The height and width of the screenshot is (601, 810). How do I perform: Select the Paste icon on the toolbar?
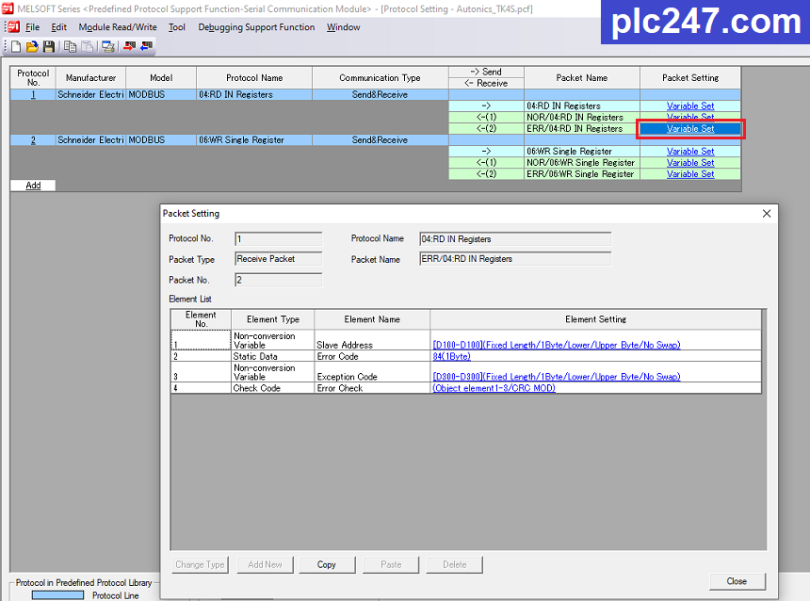[86, 48]
